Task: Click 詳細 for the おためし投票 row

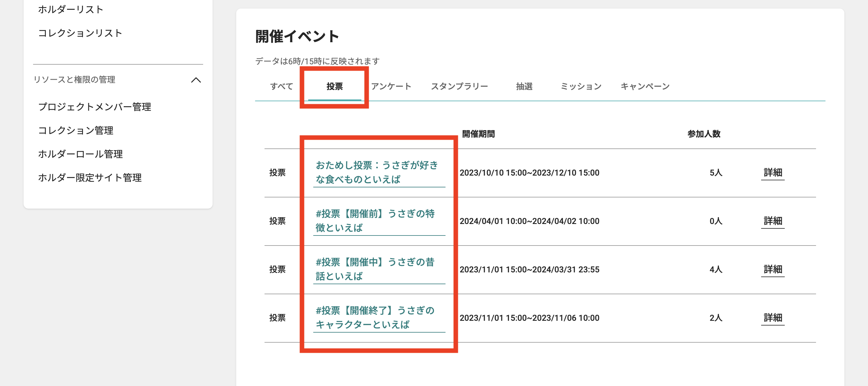Action: [x=772, y=173]
